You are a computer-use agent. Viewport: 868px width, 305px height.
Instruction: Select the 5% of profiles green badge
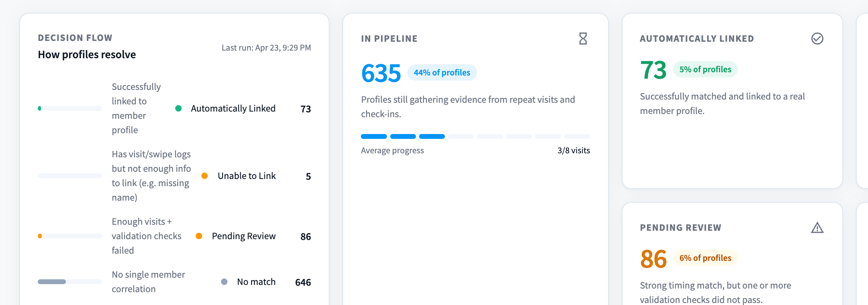[705, 69]
